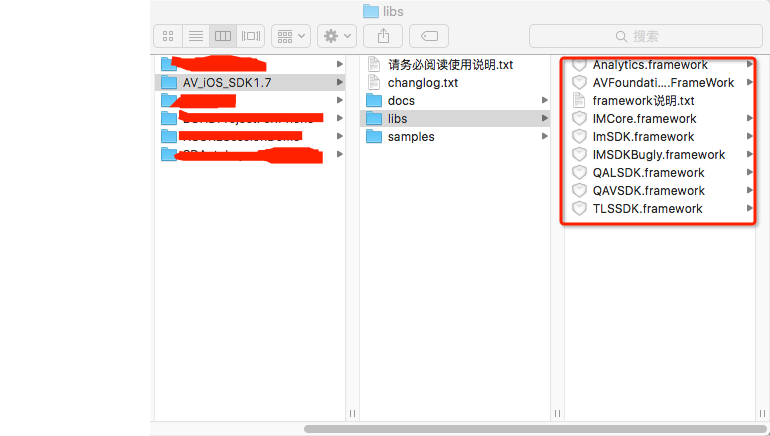The height and width of the screenshot is (436, 770).
Task: Expand AVFoundati....FrameWork arrow
Action: click(x=750, y=82)
